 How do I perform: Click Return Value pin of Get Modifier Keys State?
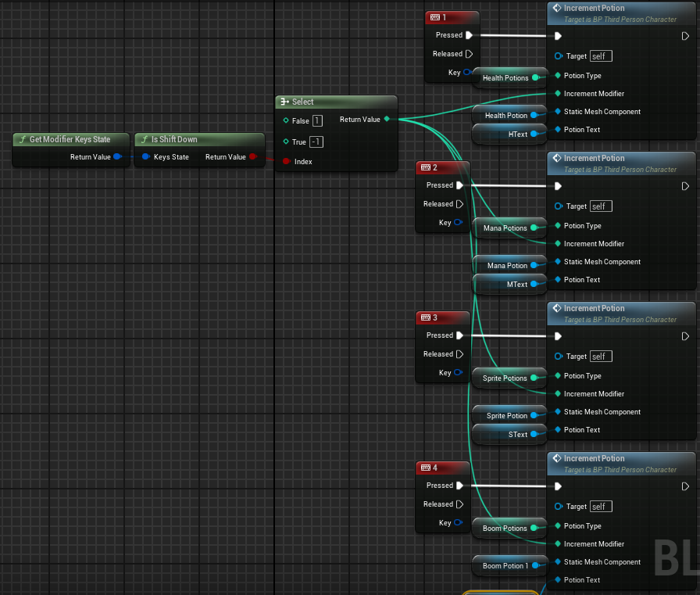[117, 157]
